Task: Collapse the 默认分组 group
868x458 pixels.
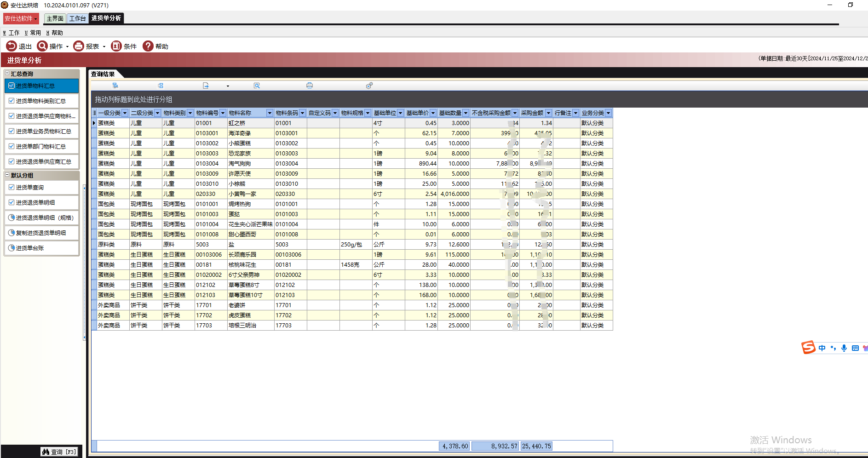Action: (7, 175)
